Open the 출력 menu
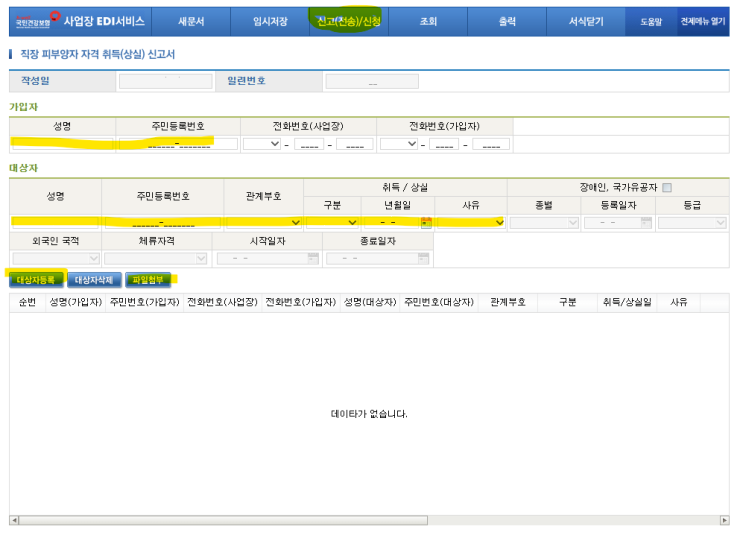The height and width of the screenshot is (535, 743). [507, 21]
